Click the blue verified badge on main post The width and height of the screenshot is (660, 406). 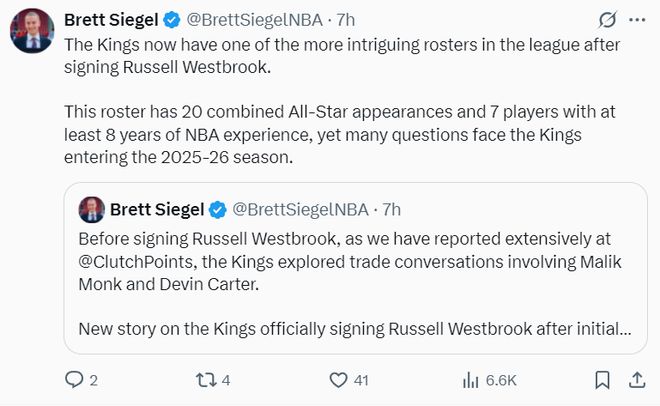171,20
